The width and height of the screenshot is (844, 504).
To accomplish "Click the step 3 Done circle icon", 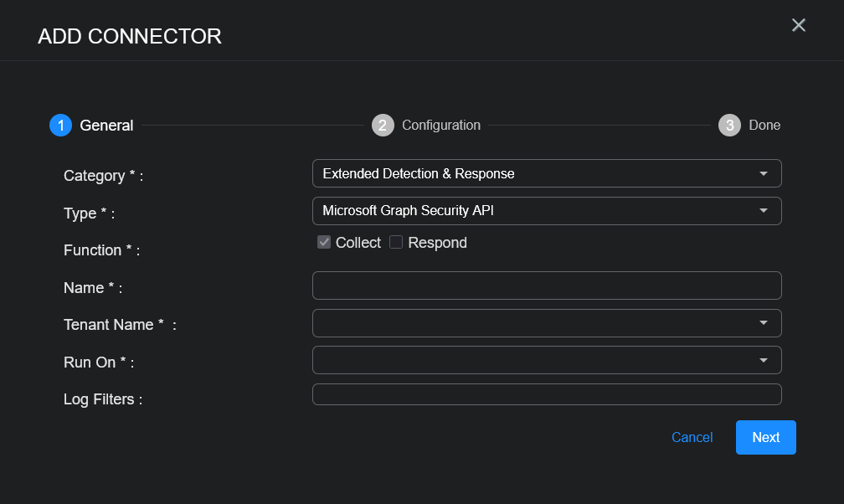I will [729, 126].
